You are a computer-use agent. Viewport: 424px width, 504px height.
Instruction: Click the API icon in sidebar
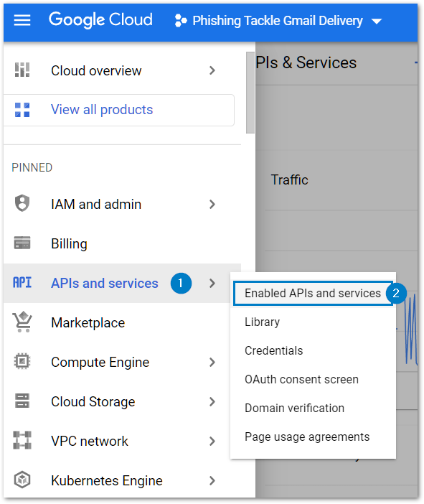tap(22, 283)
